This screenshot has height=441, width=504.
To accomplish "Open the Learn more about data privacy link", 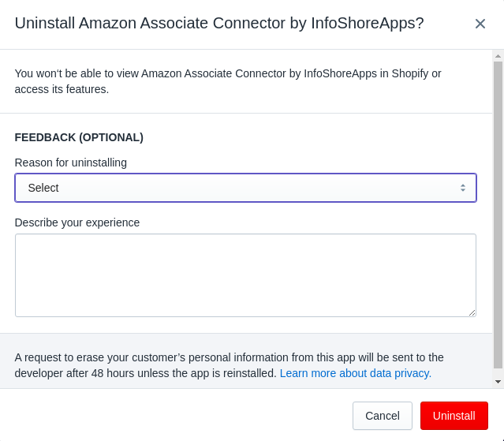I will (x=356, y=373).
